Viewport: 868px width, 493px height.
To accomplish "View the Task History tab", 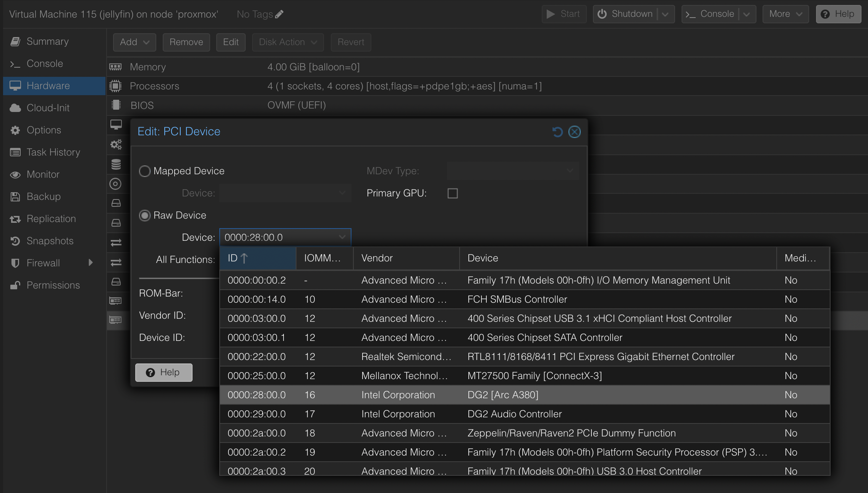I will click(x=54, y=152).
